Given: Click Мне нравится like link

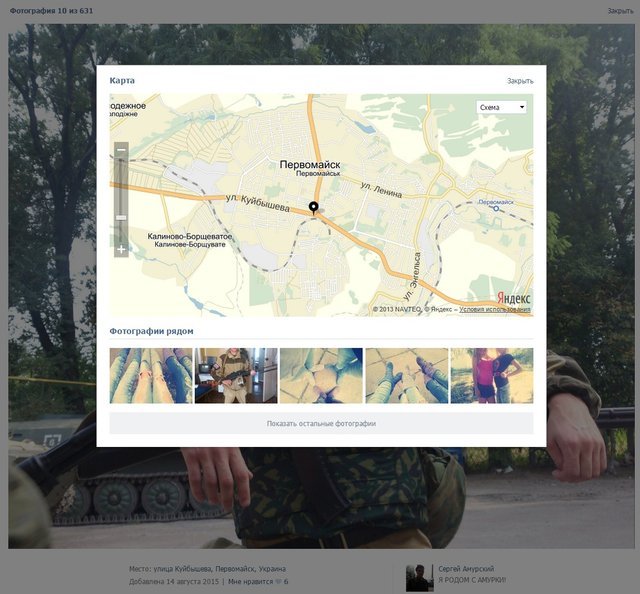Looking at the screenshot, I should (250, 581).
